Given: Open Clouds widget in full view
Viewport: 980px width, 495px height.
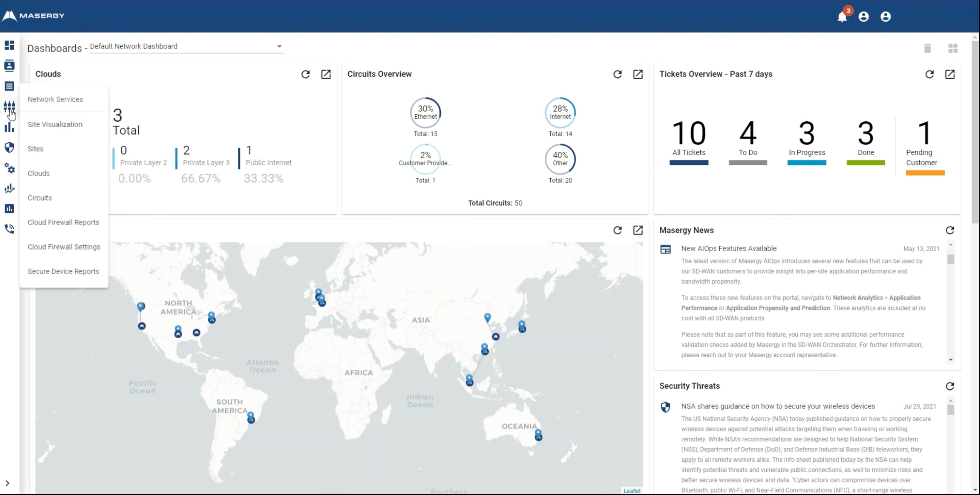Looking at the screenshot, I should point(326,74).
